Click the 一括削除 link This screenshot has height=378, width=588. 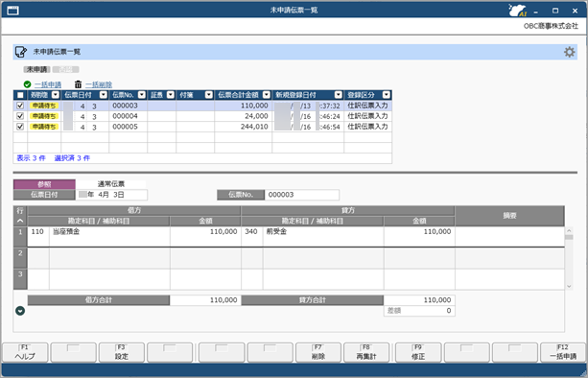[x=99, y=84]
